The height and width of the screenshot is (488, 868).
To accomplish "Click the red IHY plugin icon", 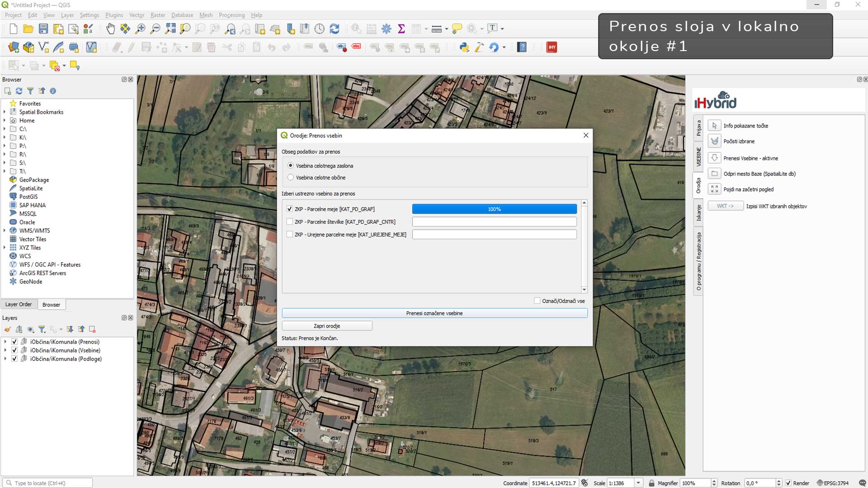I will (x=552, y=47).
